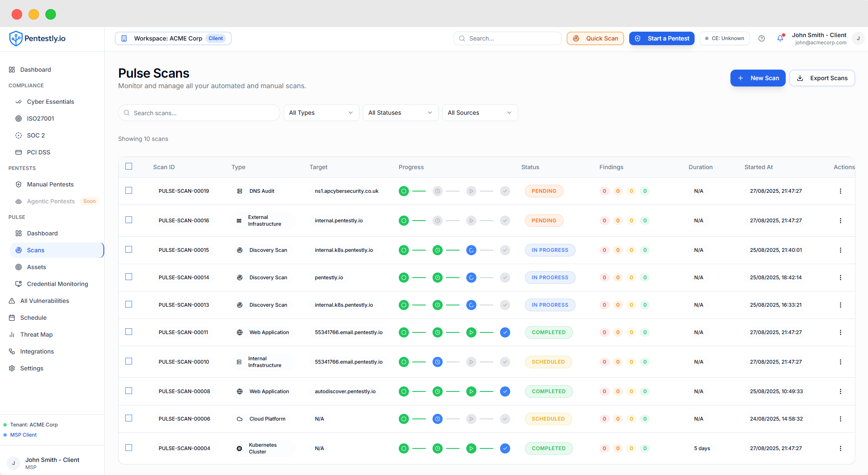Open the Workspace: ACME Corp switcher
Screen dimensions: 868x475
173,38
